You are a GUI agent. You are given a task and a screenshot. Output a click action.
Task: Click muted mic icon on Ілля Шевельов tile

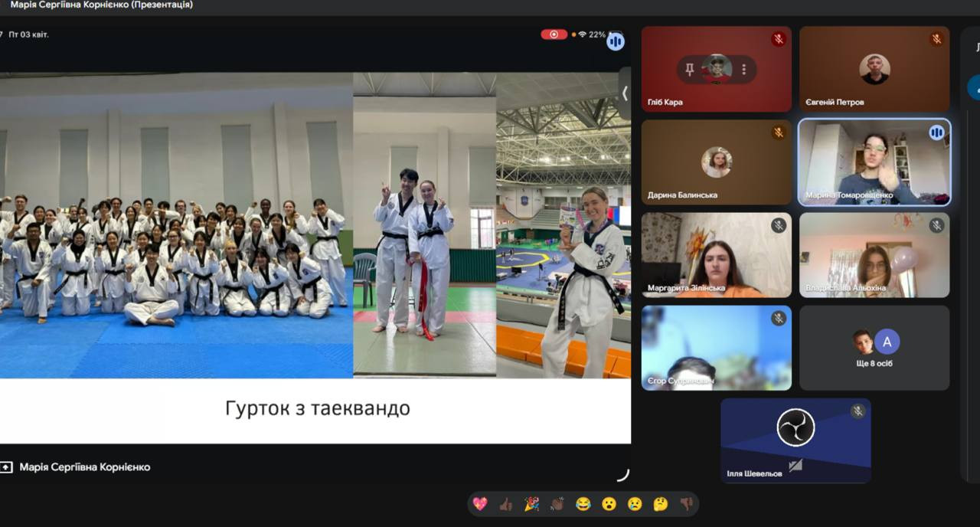coord(857,411)
